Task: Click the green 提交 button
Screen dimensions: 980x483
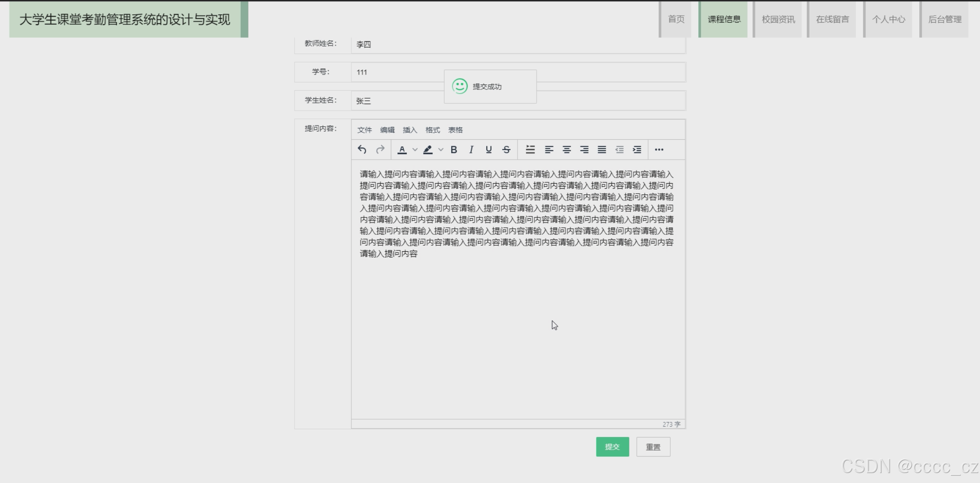Action: pyautogui.click(x=612, y=447)
